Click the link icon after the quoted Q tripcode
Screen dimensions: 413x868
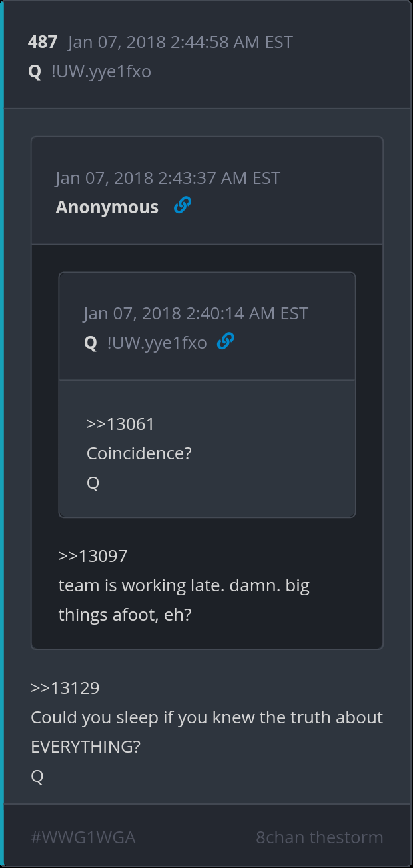[x=226, y=342]
